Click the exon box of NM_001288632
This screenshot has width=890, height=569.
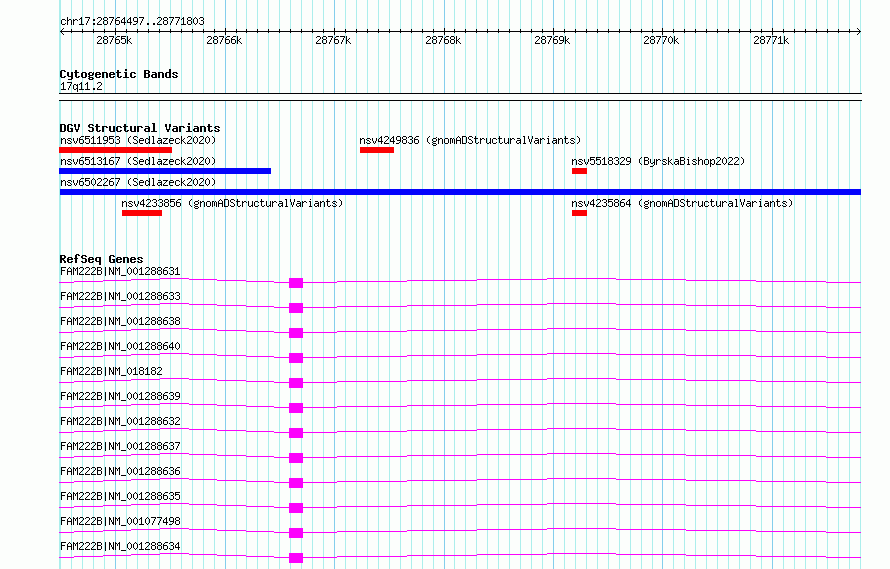pos(296,433)
